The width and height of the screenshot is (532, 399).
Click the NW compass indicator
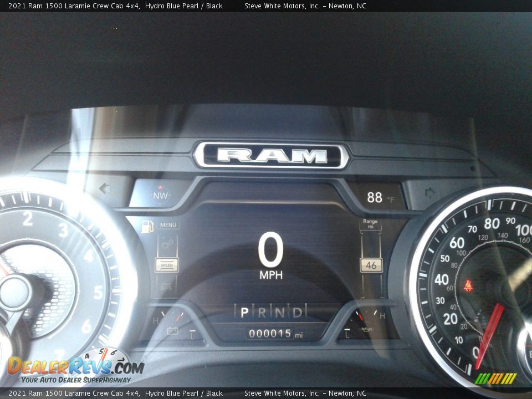click(x=160, y=194)
